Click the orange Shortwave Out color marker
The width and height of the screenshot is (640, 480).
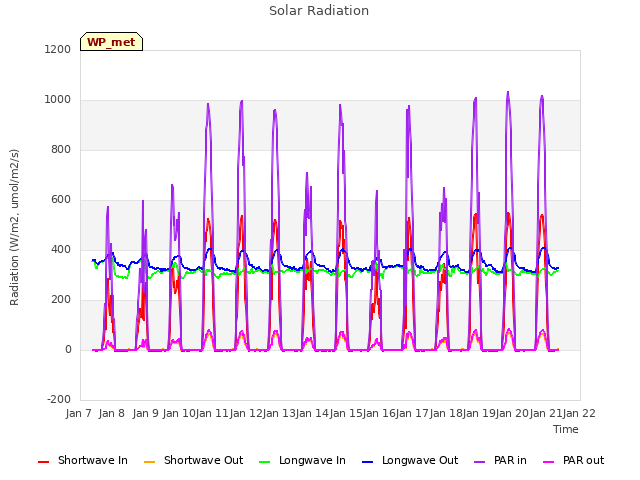[149, 462]
